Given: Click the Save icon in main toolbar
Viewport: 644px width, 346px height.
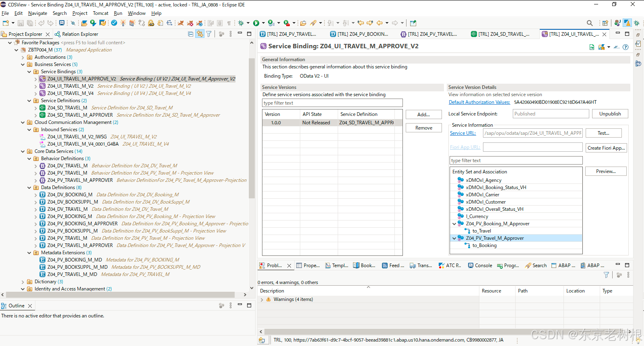Looking at the screenshot, I should tap(21, 23).
